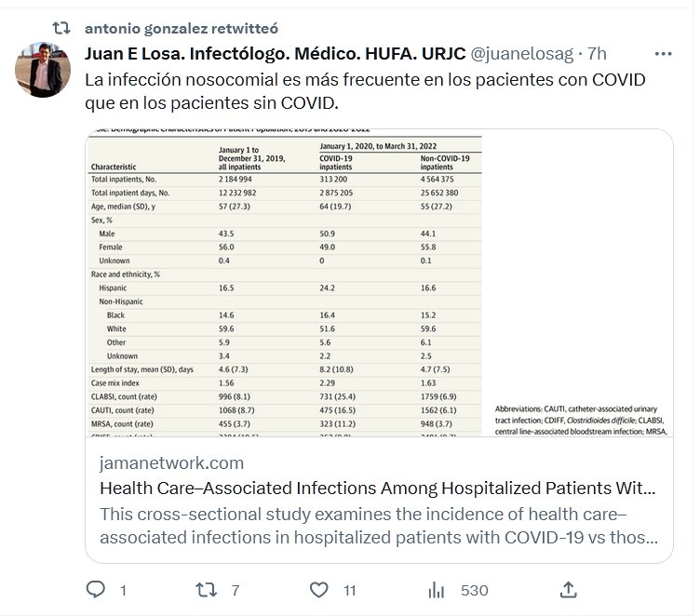Click the jamanetwork.com domain label
The image size is (700, 616).
172,462
